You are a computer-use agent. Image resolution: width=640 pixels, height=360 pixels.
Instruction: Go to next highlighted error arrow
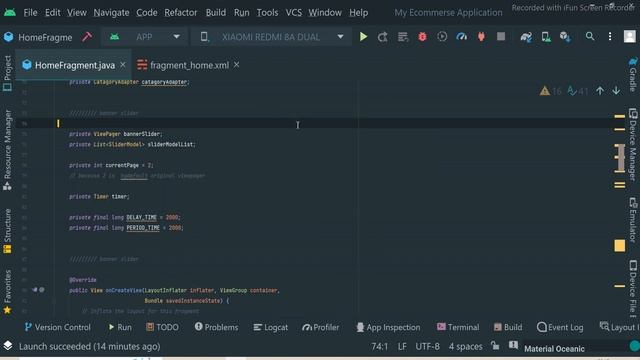616,91
